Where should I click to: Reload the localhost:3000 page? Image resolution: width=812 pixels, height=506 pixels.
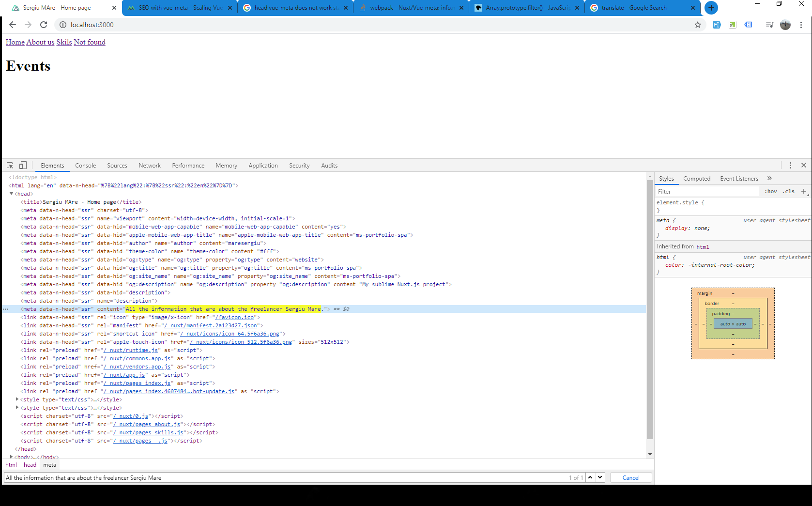44,25
